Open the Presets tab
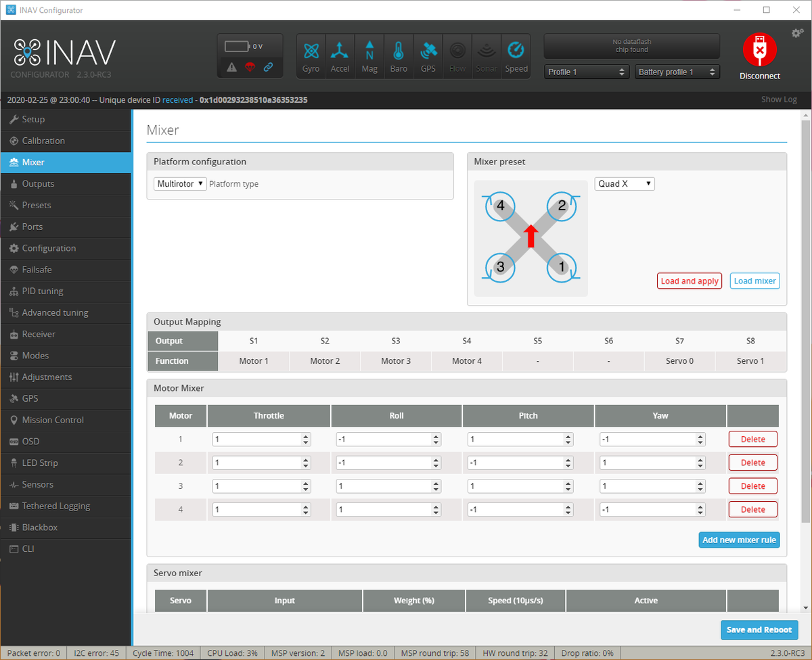This screenshot has height=660, width=812. [66, 205]
